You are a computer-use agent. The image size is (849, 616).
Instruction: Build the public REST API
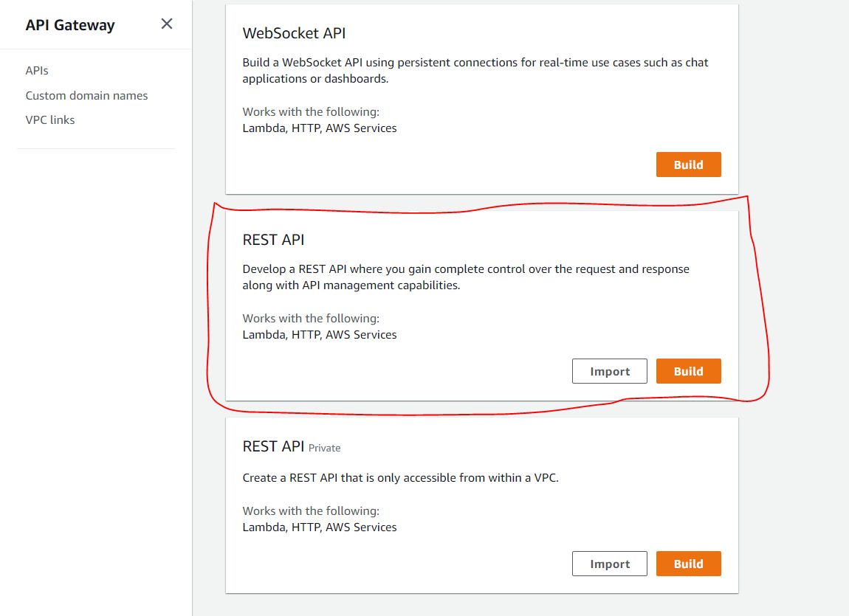coord(688,371)
